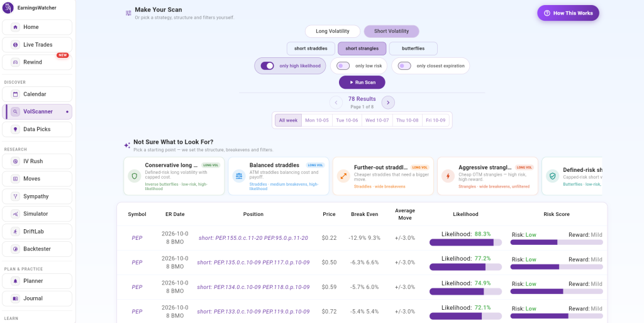
Task: Click the Backtester icon
Action: pos(15,249)
